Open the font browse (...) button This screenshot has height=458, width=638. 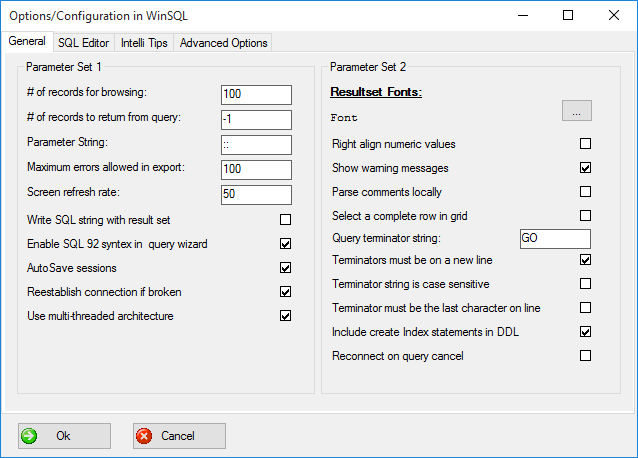click(x=576, y=112)
